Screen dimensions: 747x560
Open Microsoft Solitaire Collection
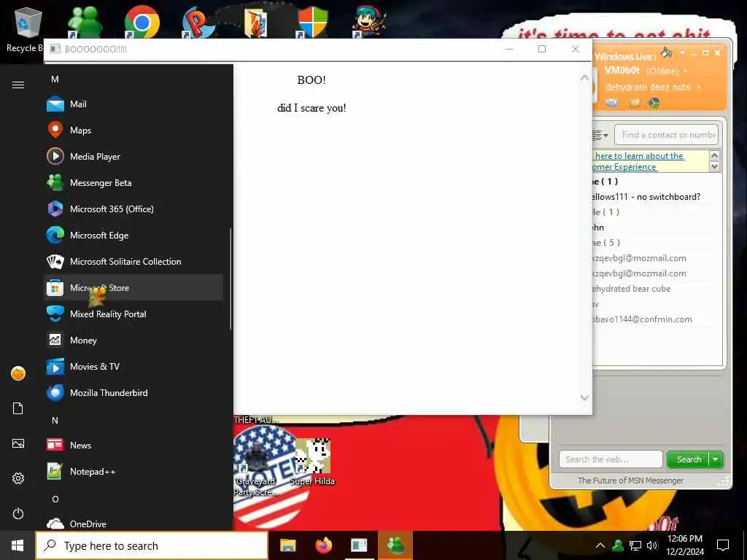(133, 262)
